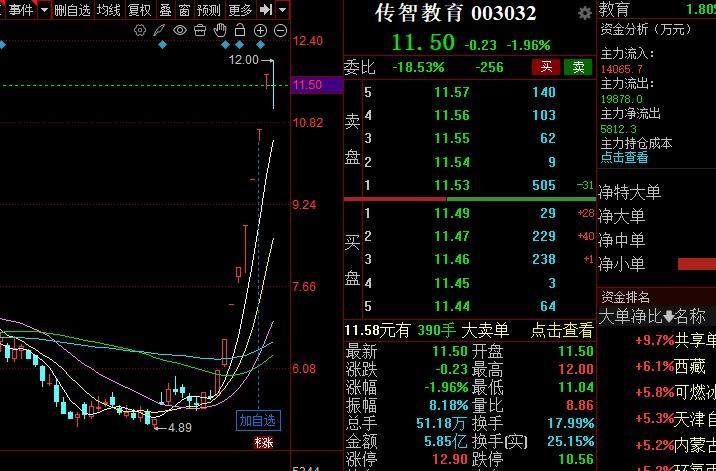Click 点击查看 next to 大卖单
Viewport: 716px width, 471px height.
562,330
